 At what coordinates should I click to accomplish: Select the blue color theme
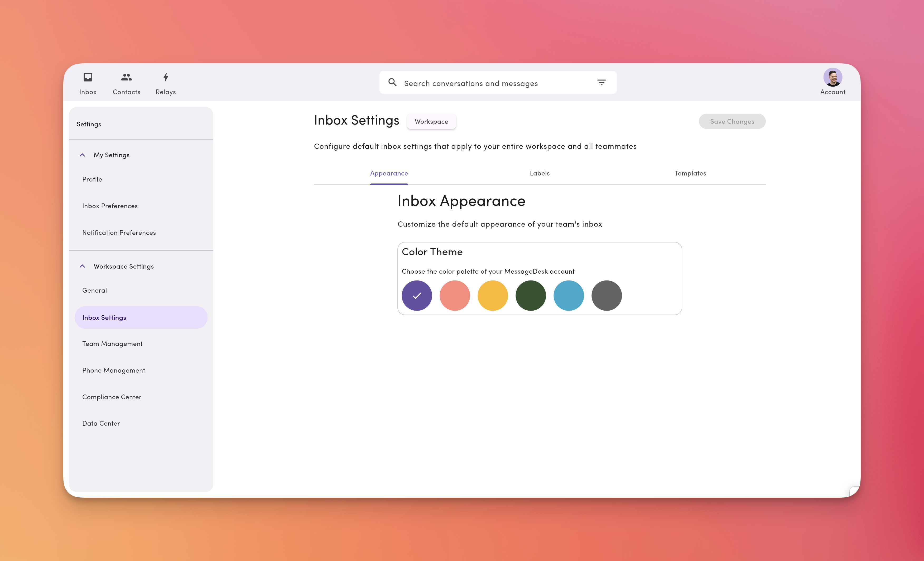(x=569, y=295)
